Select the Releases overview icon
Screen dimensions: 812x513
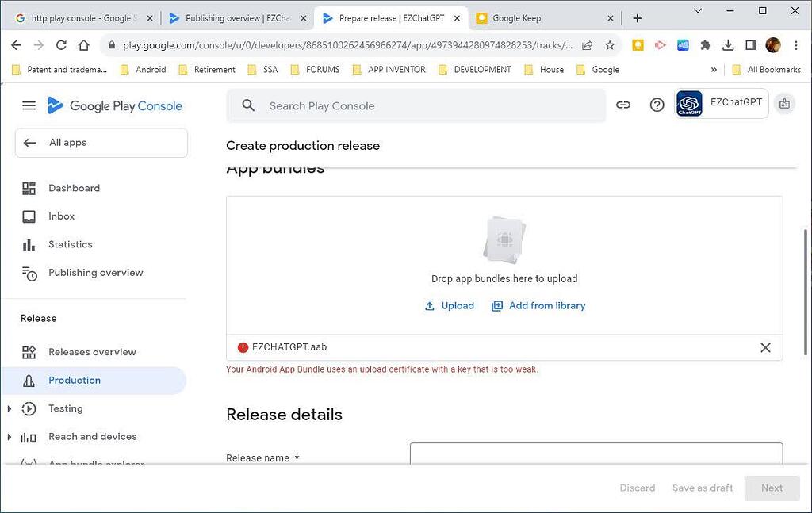pyautogui.click(x=29, y=352)
